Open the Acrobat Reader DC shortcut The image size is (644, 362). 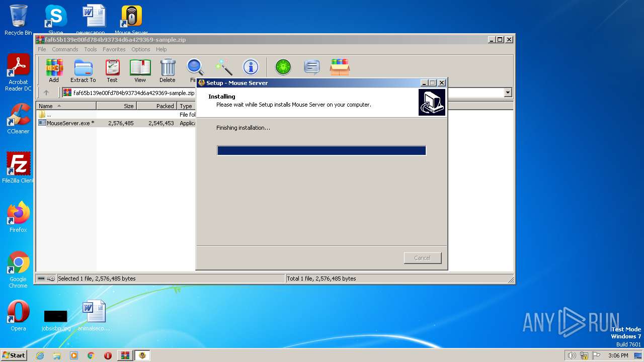(x=18, y=73)
